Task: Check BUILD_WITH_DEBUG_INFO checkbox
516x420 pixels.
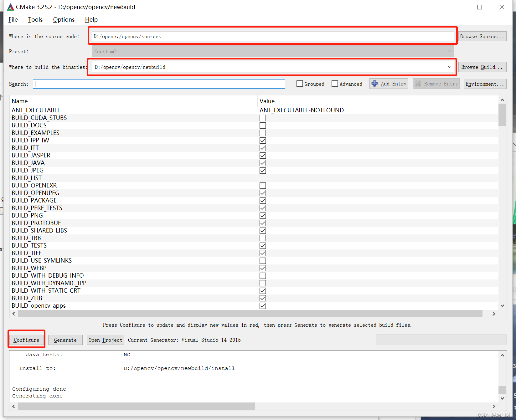Action: (x=263, y=276)
